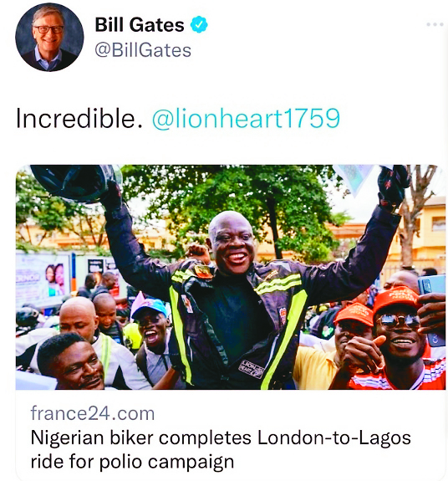This screenshot has width=448, height=481.
Task: Open the three-dot more options menu
Action: (435, 24)
